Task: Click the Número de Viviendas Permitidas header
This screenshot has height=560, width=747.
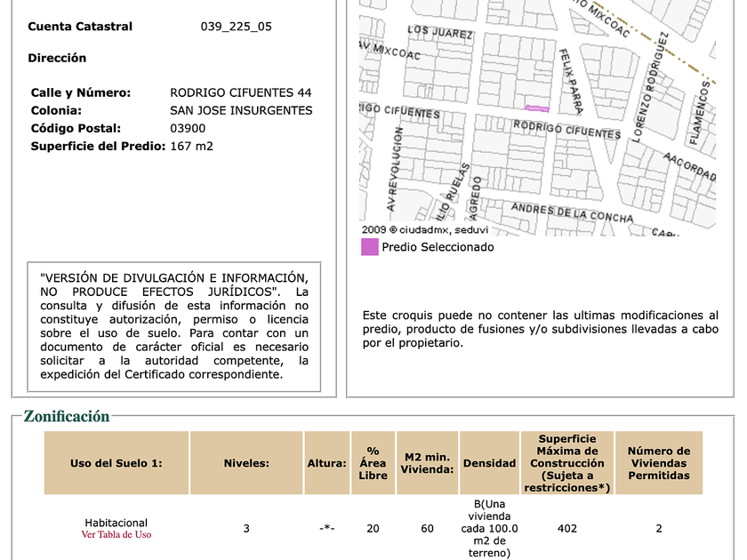Action: pyautogui.click(x=659, y=463)
